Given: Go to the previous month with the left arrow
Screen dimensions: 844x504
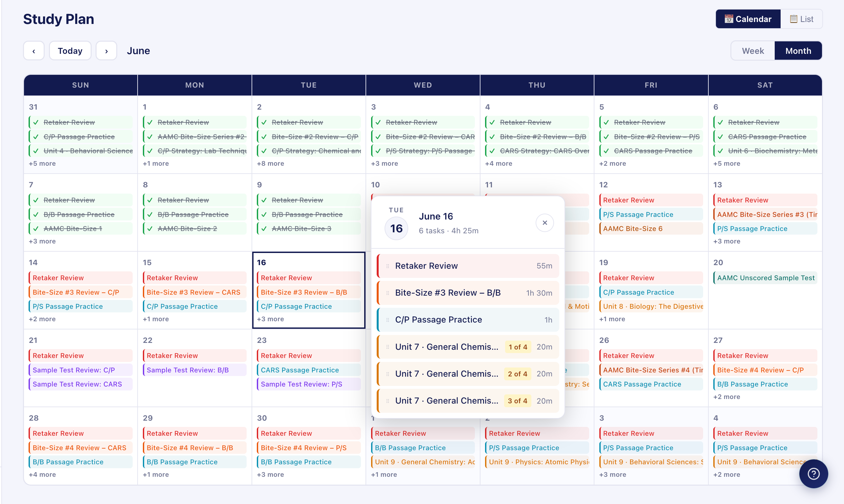Looking at the screenshot, I should pyautogui.click(x=33, y=51).
